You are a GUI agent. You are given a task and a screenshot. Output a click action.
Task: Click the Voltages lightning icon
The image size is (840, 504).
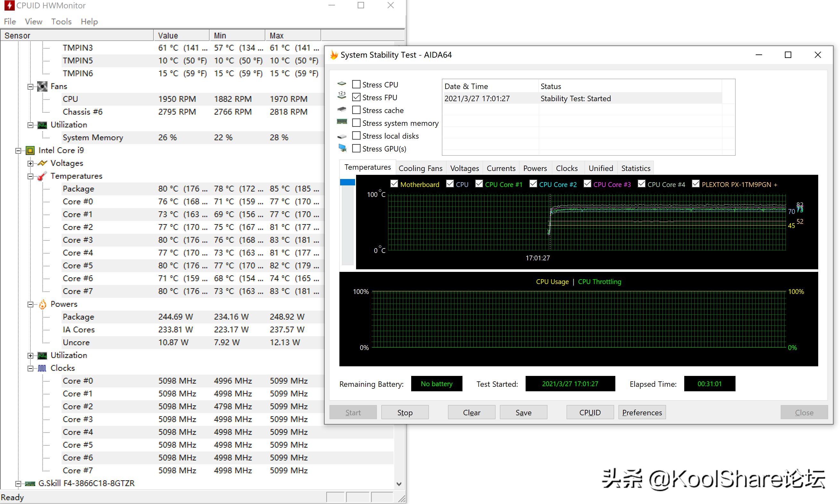tap(42, 163)
